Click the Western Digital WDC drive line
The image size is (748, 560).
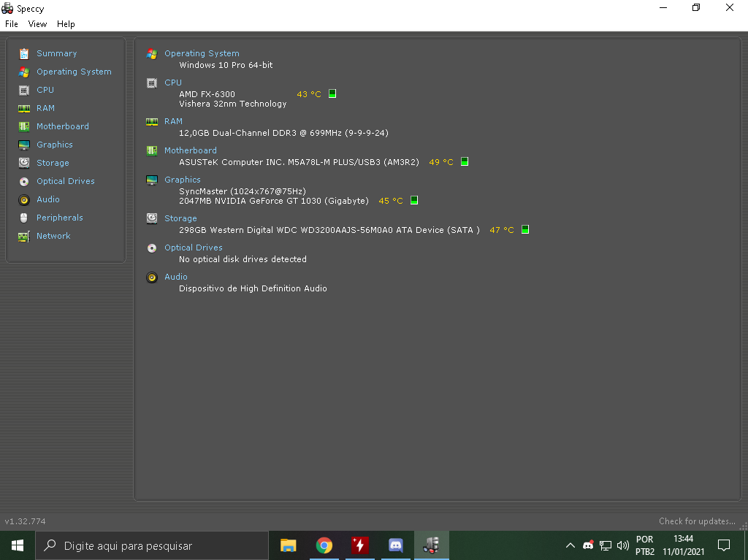tap(329, 230)
